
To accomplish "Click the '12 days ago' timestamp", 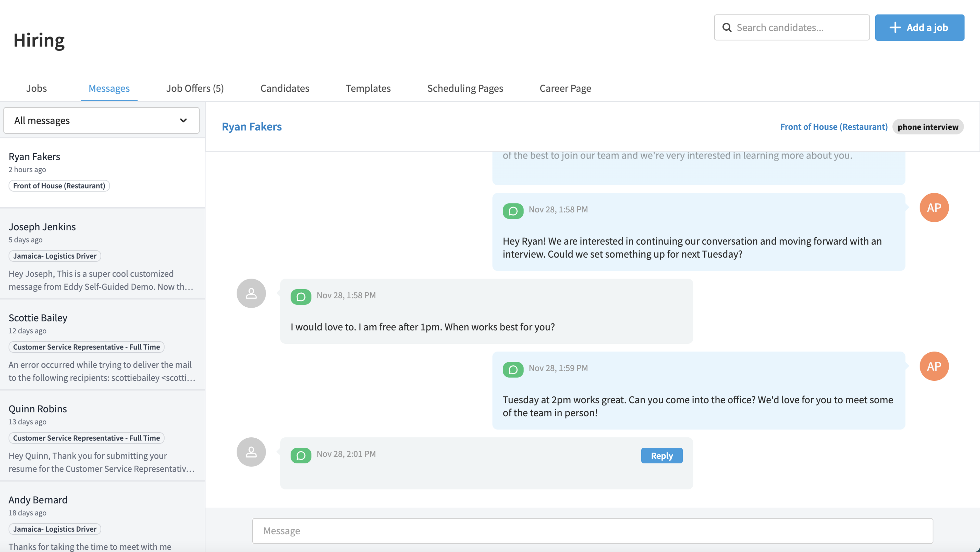I will point(27,331).
